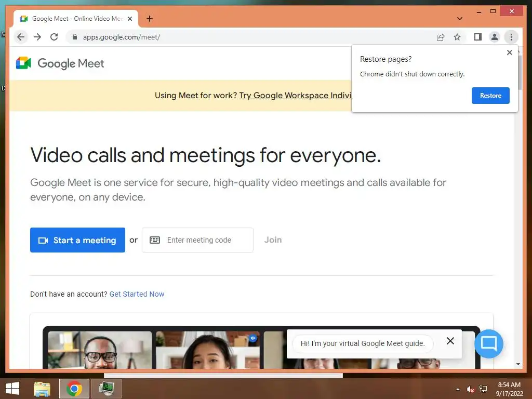The image size is (532, 399).
Task: Click the browser back arrow
Action: coord(21,37)
